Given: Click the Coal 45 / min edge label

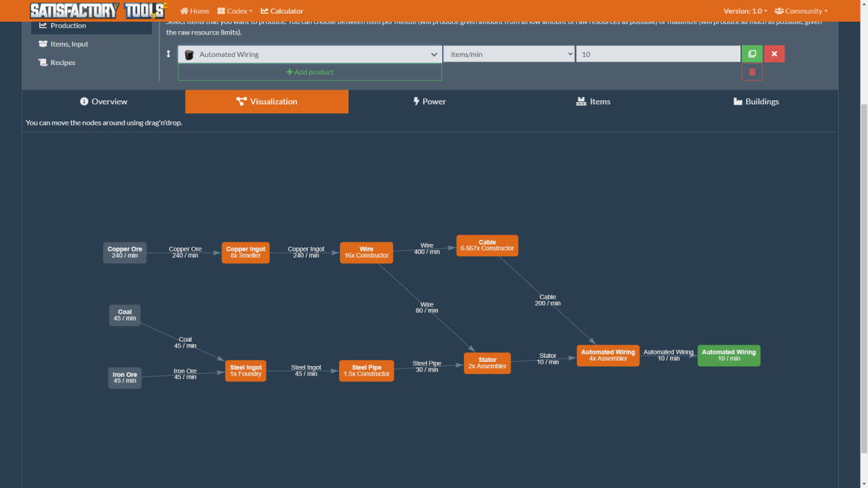Looking at the screenshot, I should pyautogui.click(x=185, y=342).
